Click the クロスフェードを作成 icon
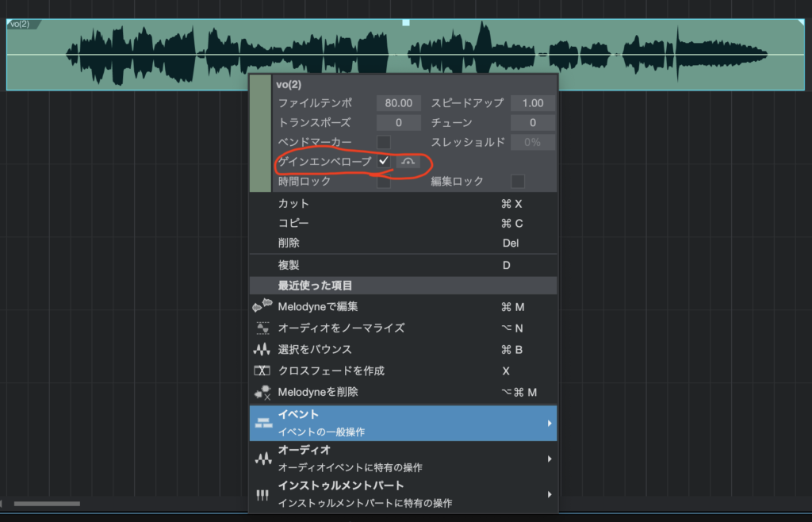The width and height of the screenshot is (812, 522). tap(262, 370)
